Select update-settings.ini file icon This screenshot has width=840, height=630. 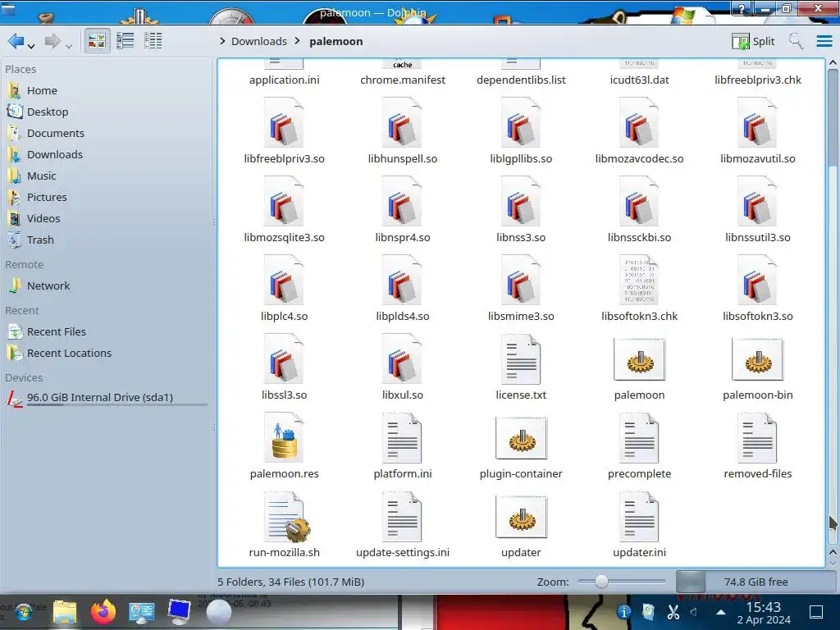click(x=402, y=517)
